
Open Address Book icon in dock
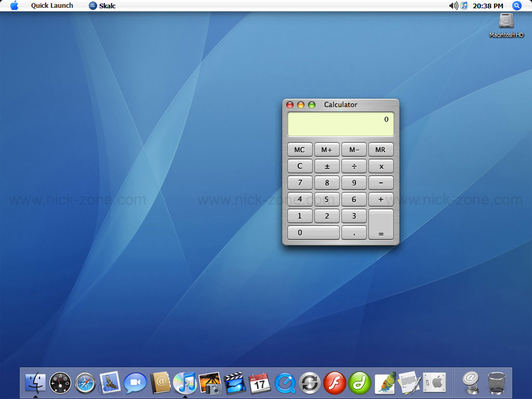point(160,383)
